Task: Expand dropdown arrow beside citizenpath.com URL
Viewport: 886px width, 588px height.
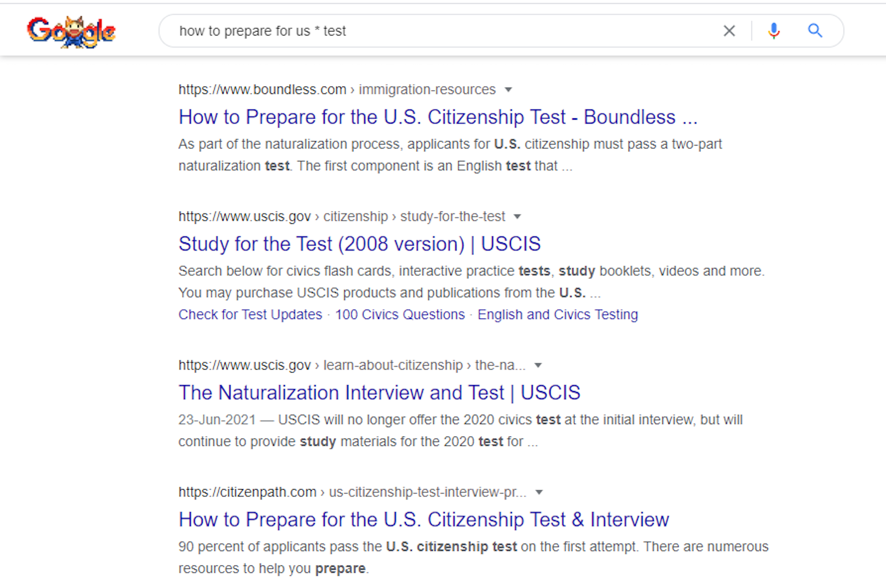Action: pyautogui.click(x=539, y=492)
